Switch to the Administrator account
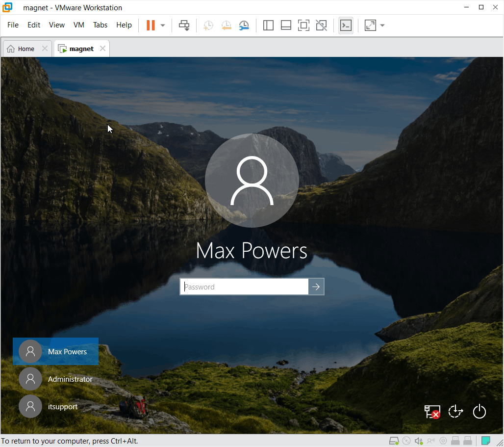Image resolution: width=504 pixels, height=447 pixels. click(55, 379)
